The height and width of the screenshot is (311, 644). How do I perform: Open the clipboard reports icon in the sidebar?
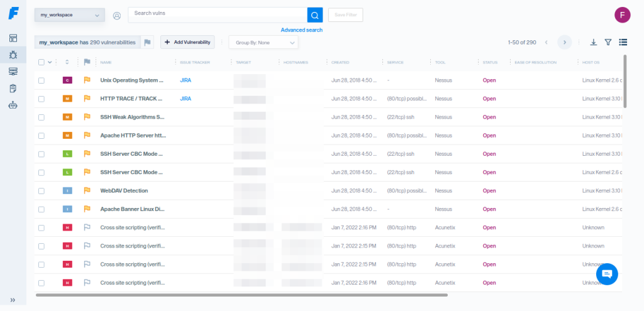point(13,89)
